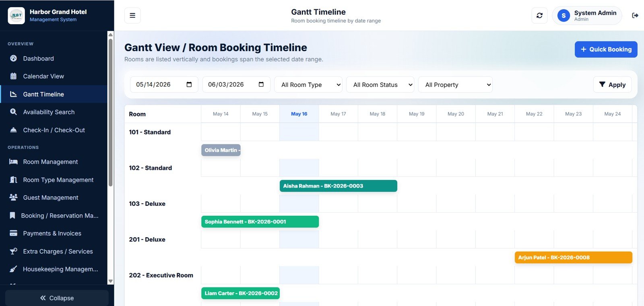Open the hamburger menu button
The width and height of the screenshot is (644, 306).
(132, 16)
